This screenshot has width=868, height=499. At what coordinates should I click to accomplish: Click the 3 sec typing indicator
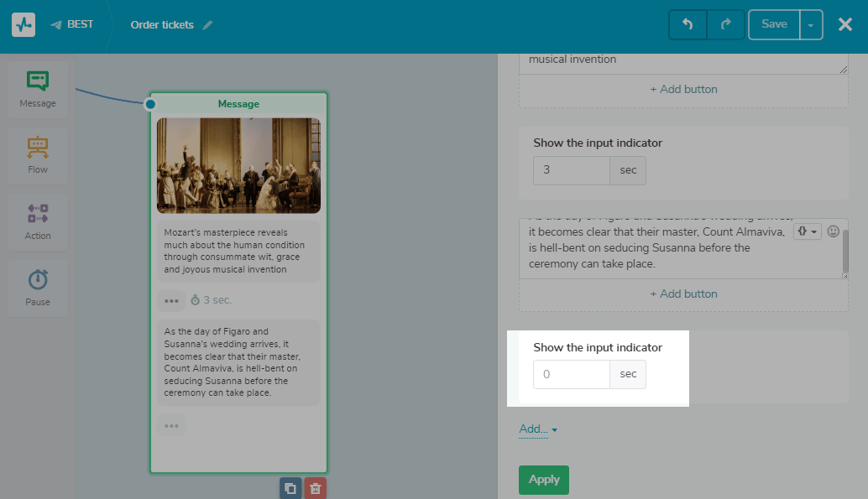(211, 300)
